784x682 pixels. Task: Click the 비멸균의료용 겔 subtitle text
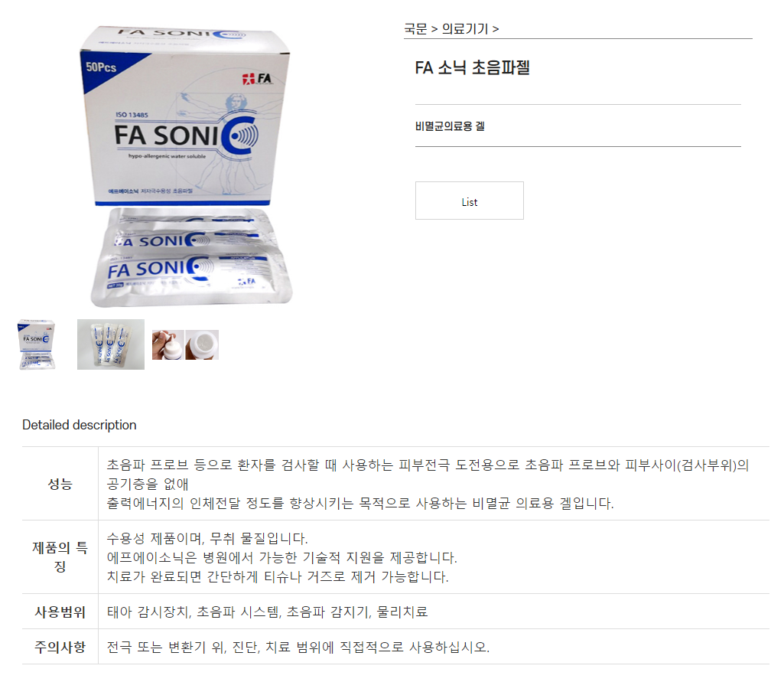pyautogui.click(x=450, y=126)
